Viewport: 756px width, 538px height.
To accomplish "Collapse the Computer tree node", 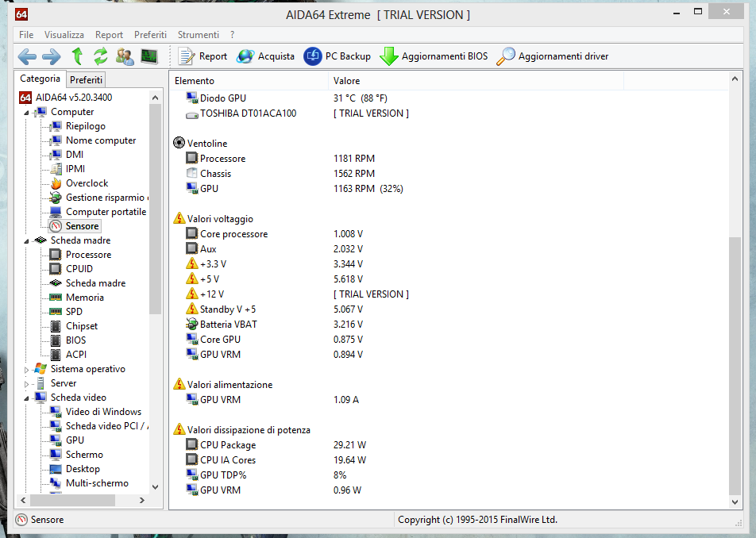I will click(26, 113).
